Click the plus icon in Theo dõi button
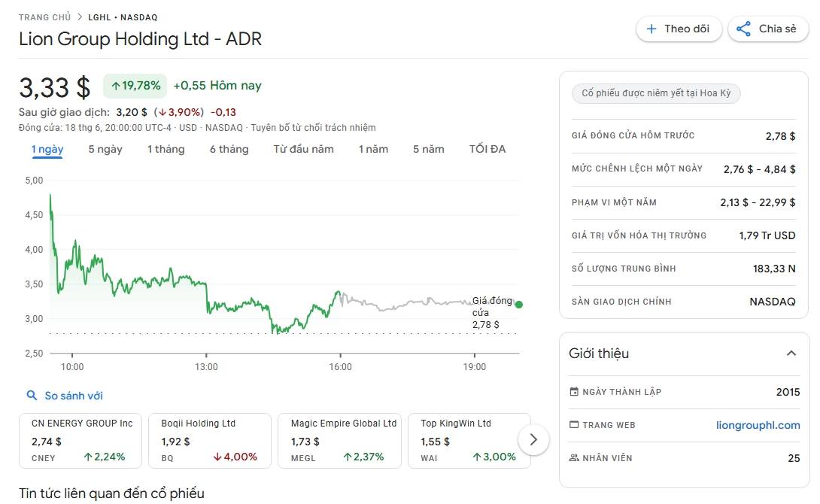Viewport: 820px width, 504px height. tap(651, 29)
